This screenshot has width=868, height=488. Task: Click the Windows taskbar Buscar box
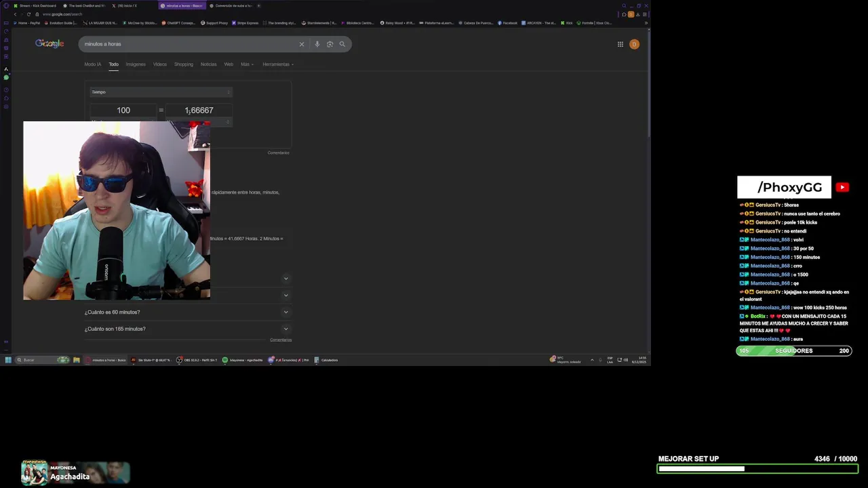43,360
